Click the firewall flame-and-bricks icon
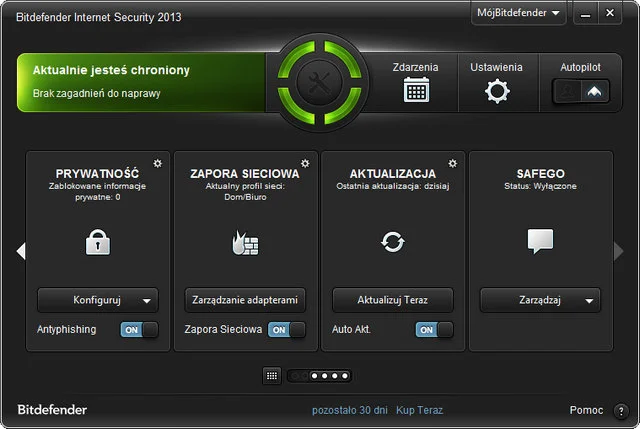 click(245, 243)
